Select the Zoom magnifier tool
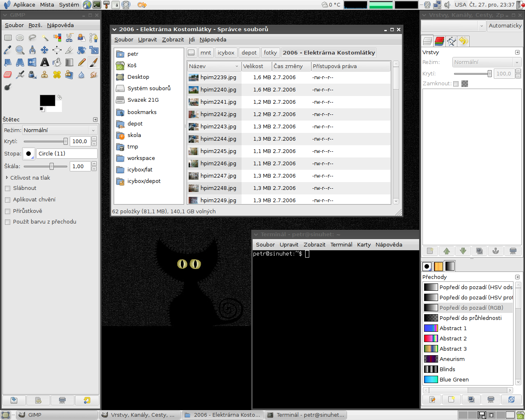The image size is (525, 420). tap(20, 50)
